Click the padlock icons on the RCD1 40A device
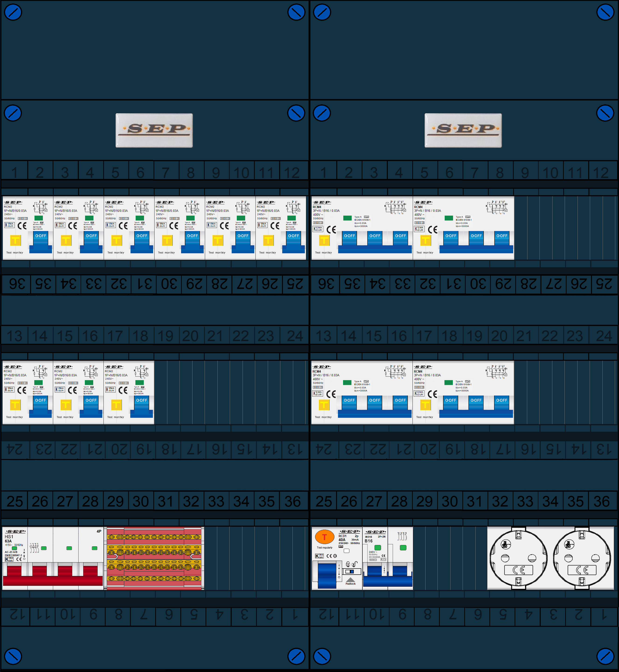The width and height of the screenshot is (619, 672). point(352,564)
